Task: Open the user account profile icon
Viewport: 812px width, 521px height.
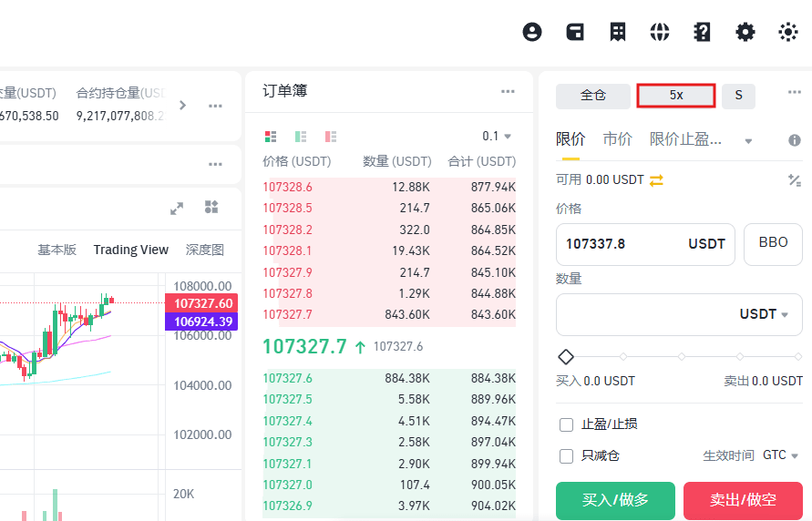Action: pos(532,32)
